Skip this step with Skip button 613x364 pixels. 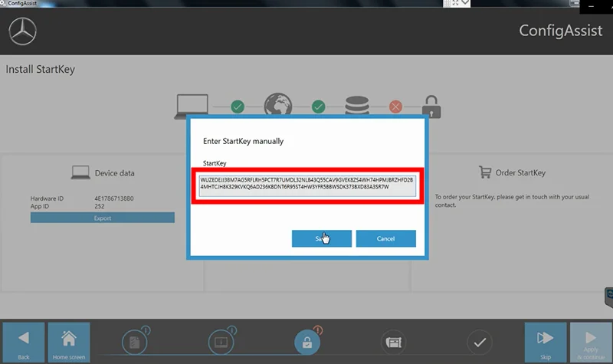(546, 342)
